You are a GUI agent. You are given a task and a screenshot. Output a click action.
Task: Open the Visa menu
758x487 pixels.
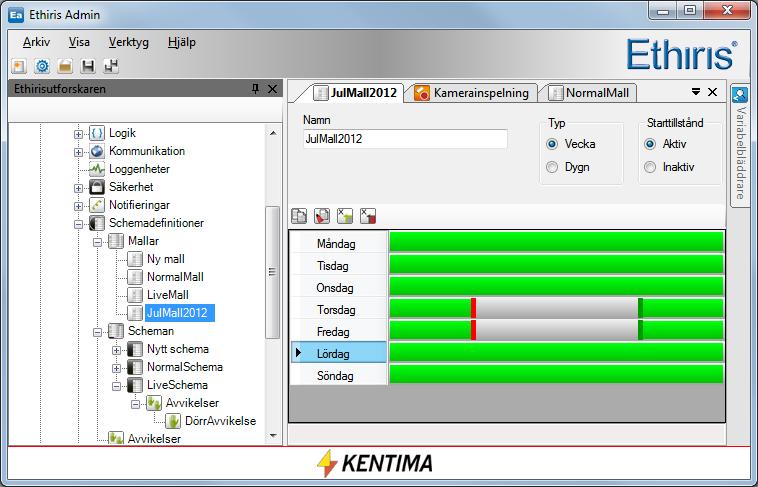[79, 42]
